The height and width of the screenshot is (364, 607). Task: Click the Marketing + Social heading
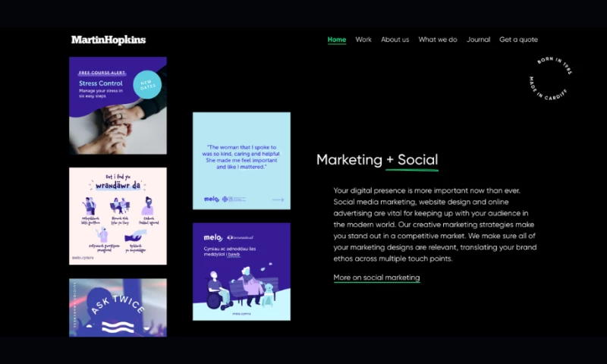pos(377,160)
